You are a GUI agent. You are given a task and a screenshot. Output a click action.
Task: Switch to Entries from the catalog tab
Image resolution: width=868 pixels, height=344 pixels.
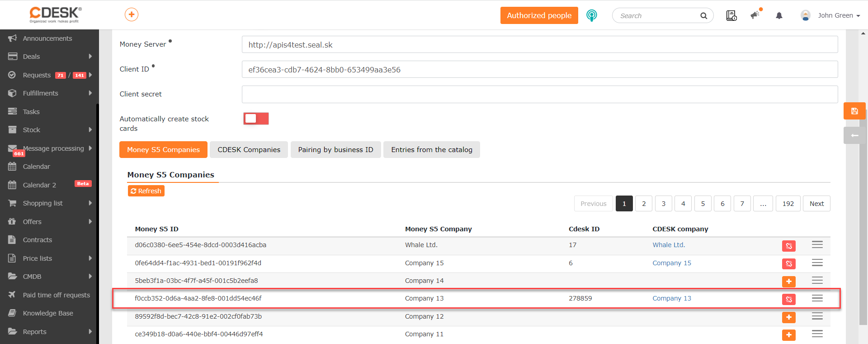click(x=432, y=150)
